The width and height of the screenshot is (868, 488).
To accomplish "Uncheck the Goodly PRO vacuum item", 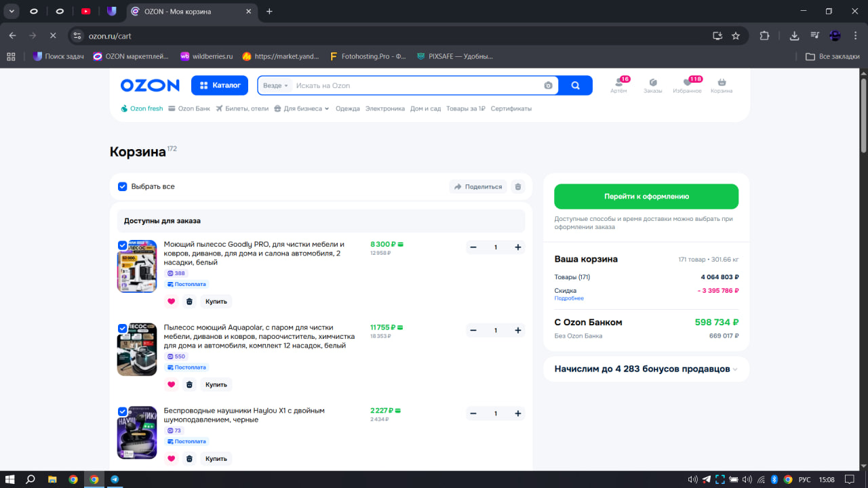I will point(123,245).
